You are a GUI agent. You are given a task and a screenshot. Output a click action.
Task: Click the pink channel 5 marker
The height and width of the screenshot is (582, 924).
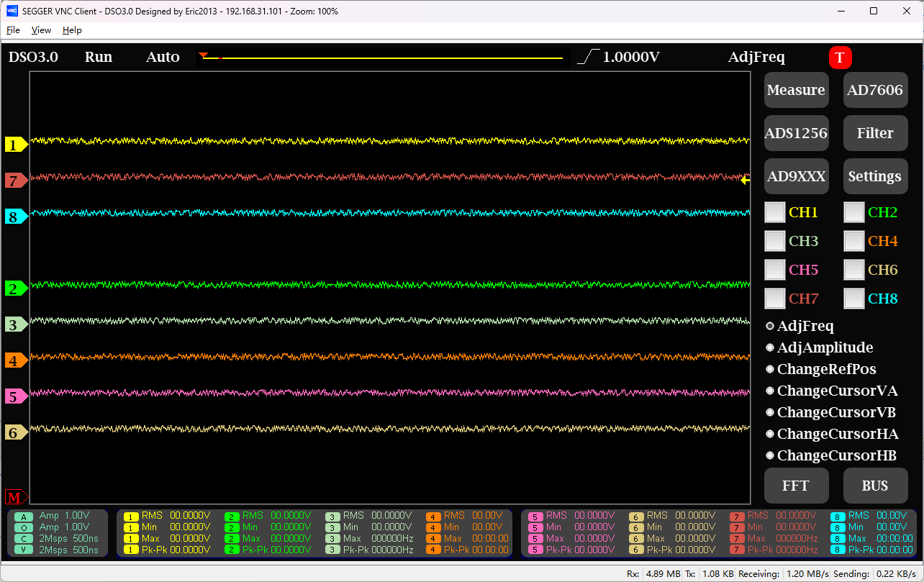tap(15, 396)
